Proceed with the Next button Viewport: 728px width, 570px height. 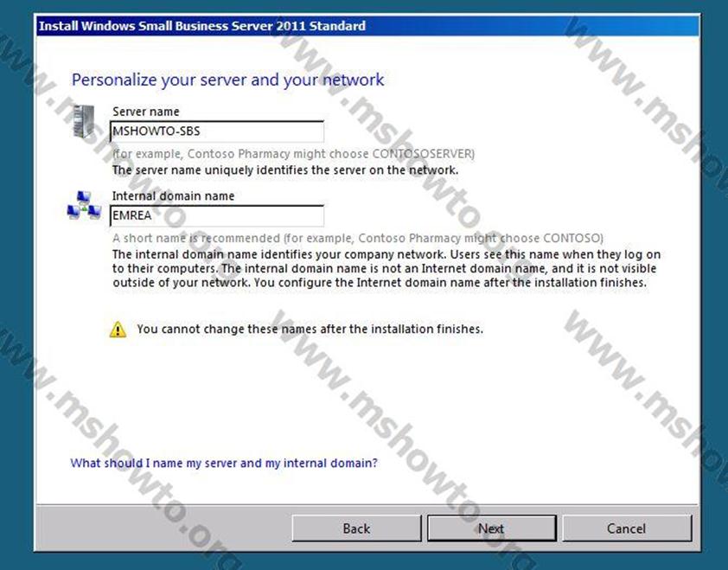(x=491, y=528)
